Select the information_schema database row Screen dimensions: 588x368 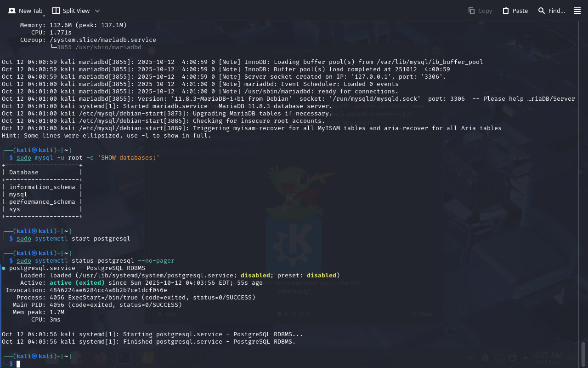tap(42, 187)
